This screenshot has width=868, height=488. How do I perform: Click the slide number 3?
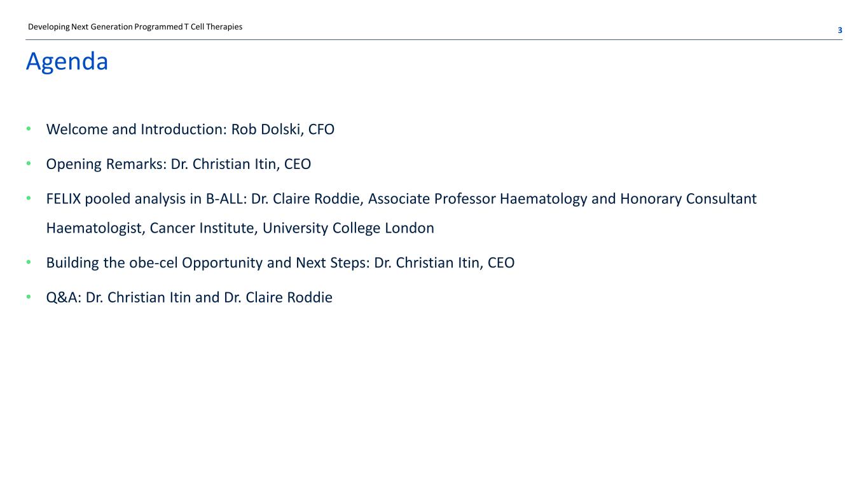point(839,30)
